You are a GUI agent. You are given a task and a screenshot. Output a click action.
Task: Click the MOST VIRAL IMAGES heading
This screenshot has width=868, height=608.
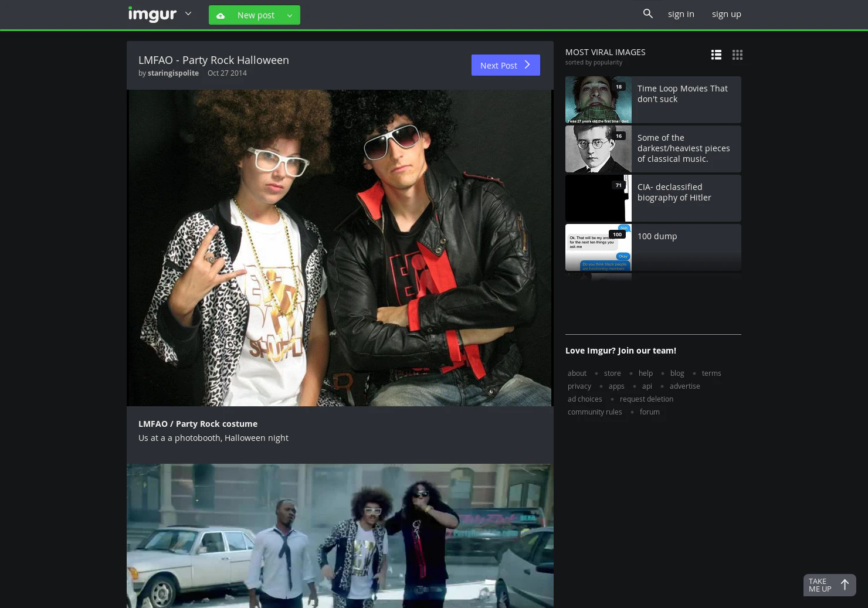coord(605,52)
